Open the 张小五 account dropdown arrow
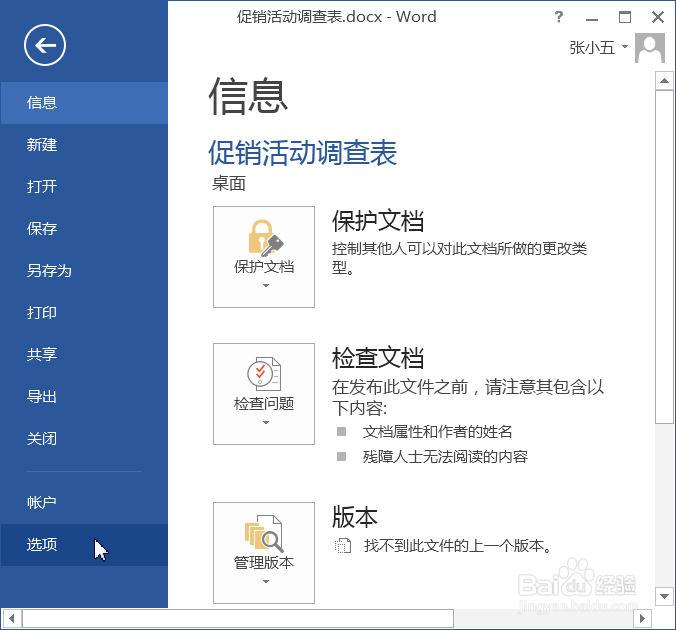This screenshot has width=676, height=630. pos(625,47)
